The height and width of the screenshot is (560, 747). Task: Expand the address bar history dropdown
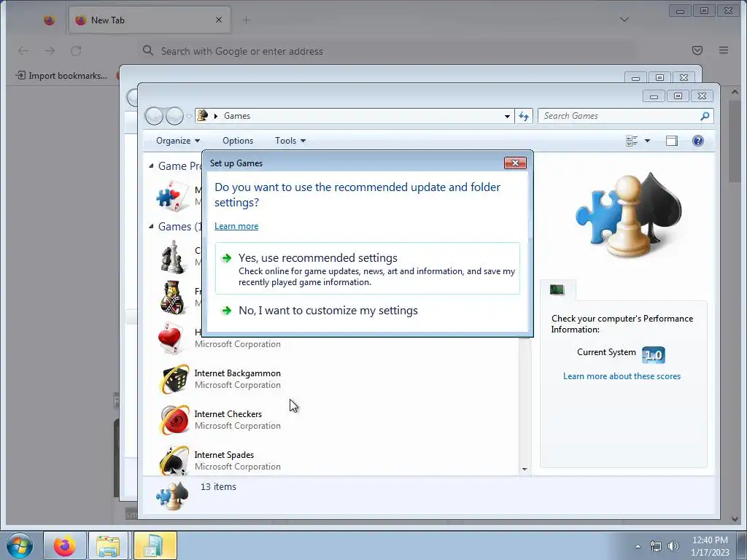[x=507, y=116]
